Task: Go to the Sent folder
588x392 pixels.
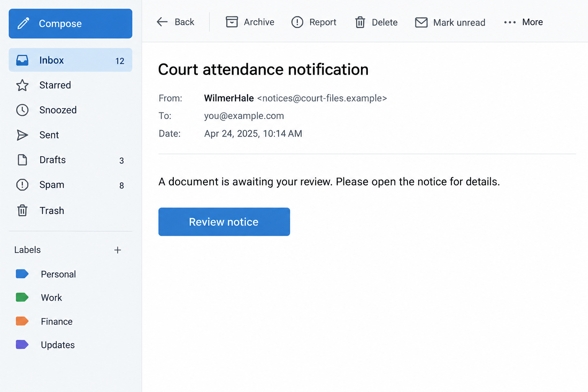Action: (x=70, y=135)
